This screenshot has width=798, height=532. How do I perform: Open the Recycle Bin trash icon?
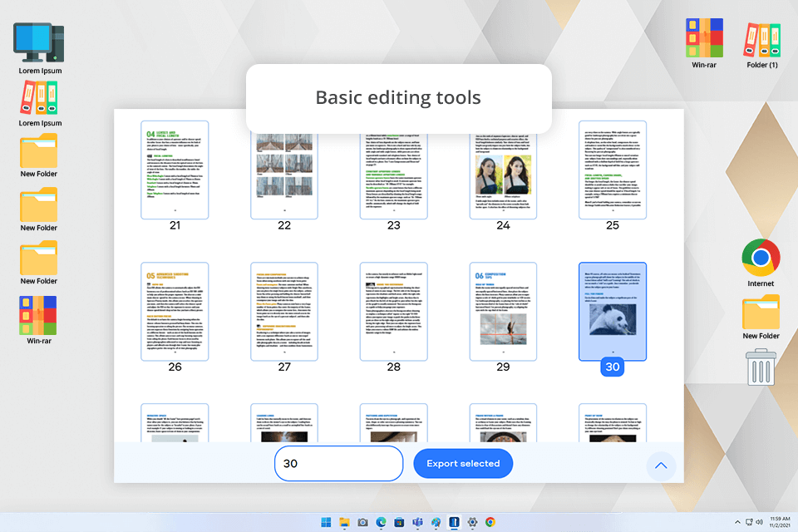761,367
